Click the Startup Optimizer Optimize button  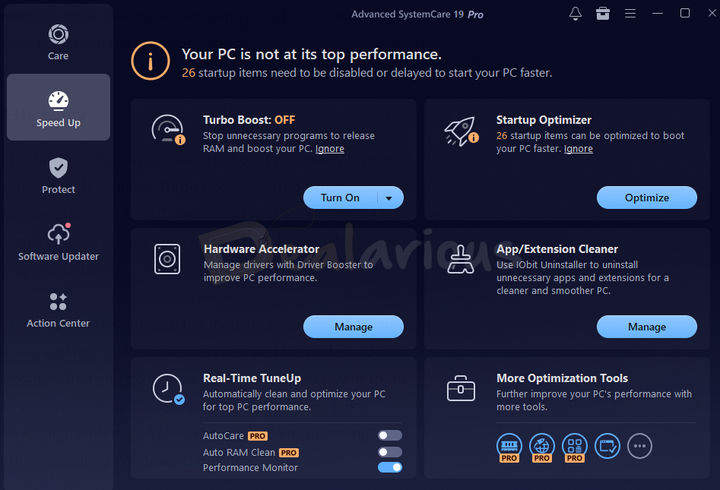[x=647, y=198]
